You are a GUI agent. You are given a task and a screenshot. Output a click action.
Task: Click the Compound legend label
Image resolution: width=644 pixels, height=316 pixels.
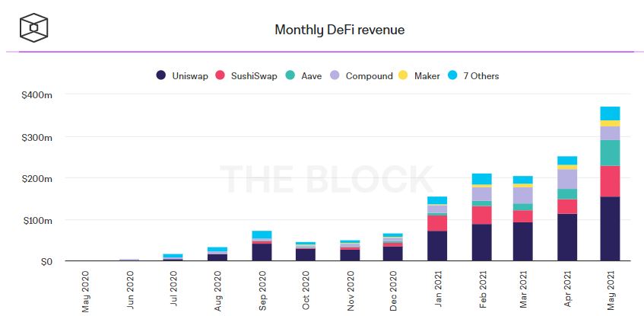pyautogui.click(x=370, y=76)
